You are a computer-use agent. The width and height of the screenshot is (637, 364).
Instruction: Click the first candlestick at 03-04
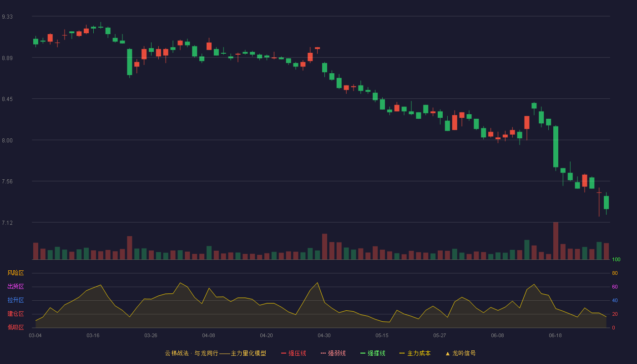click(35, 41)
